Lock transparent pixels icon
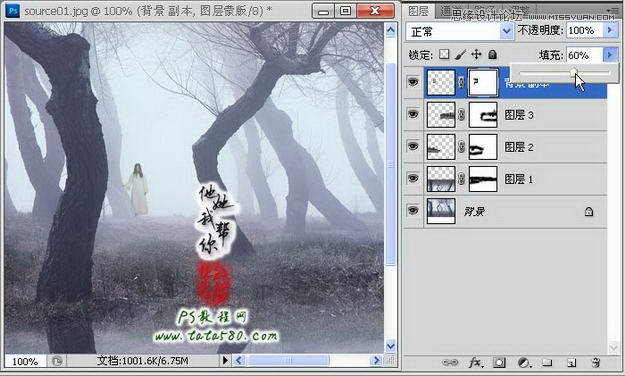Image resolution: width=625 pixels, height=376 pixels. click(x=444, y=54)
